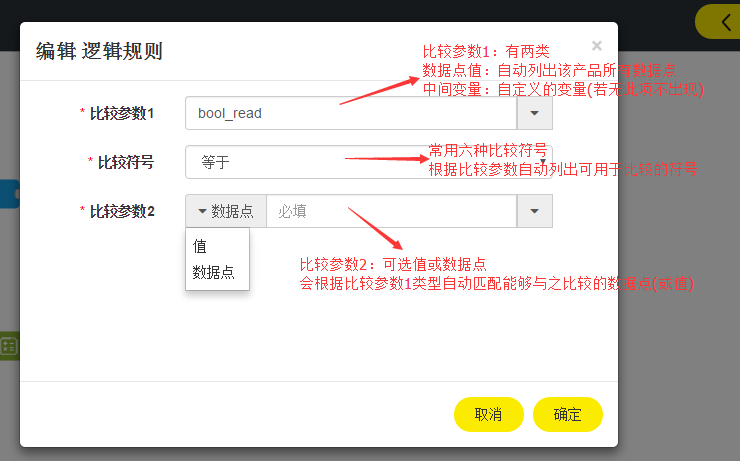Toggle the 数据点 type selector button
This screenshot has width=740, height=461.
click(225, 211)
